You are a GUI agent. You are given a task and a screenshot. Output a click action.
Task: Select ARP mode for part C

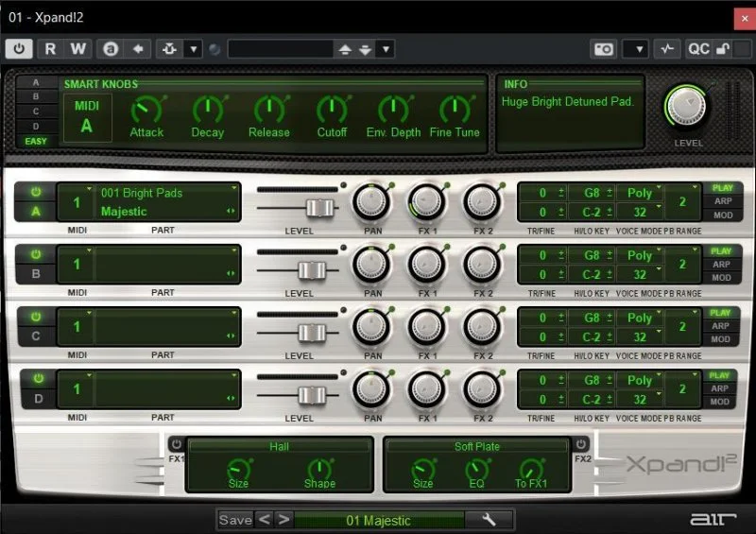point(720,326)
